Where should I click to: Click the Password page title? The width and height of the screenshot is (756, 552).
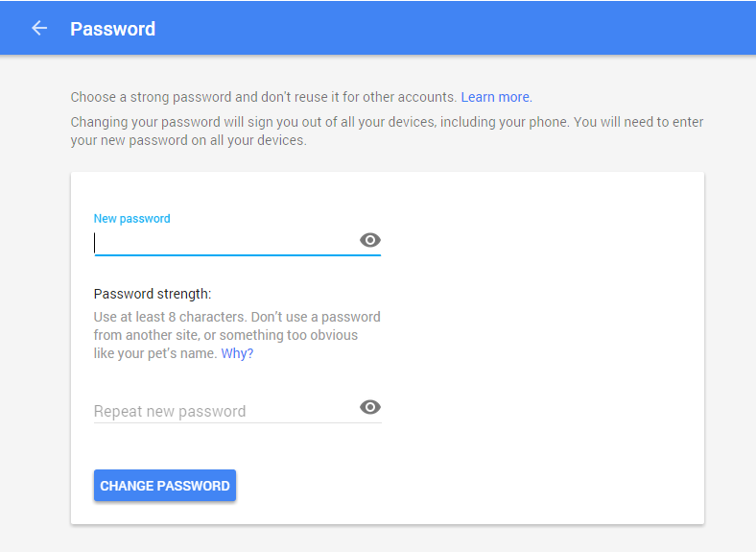click(x=113, y=29)
